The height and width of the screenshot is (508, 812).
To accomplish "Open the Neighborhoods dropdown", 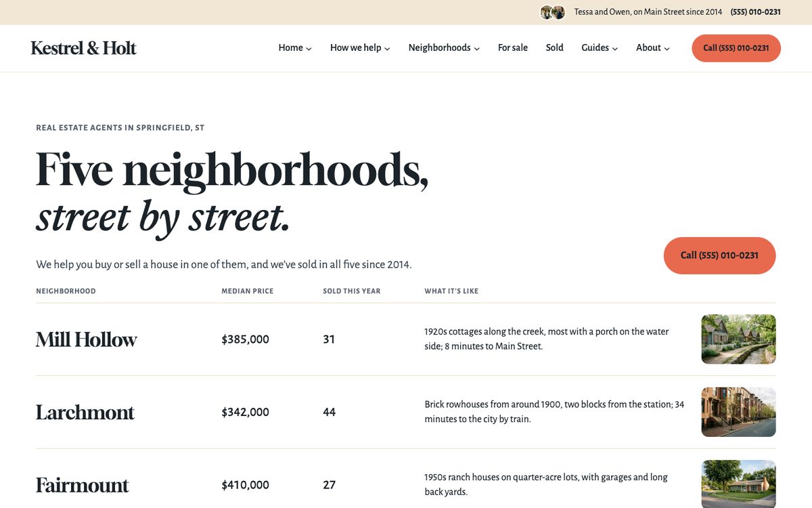I will [x=444, y=48].
